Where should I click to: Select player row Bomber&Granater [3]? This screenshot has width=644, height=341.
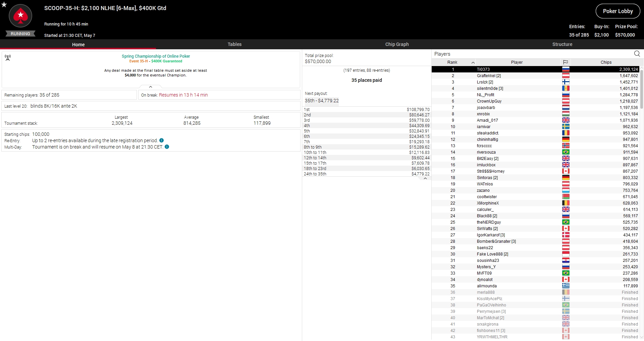click(536, 241)
